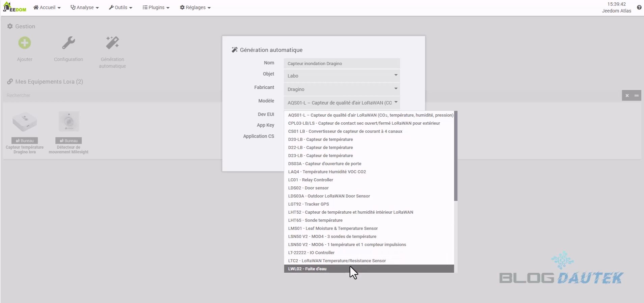The image size is (644, 303).
Task: Click the green Ajouter plus icon
Action: coord(25,43)
